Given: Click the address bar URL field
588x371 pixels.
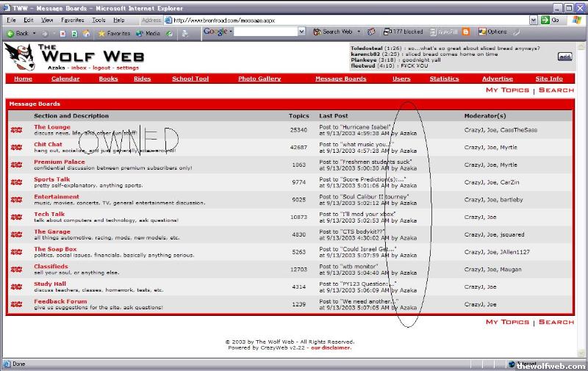Looking at the screenshot, I should (x=347, y=21).
